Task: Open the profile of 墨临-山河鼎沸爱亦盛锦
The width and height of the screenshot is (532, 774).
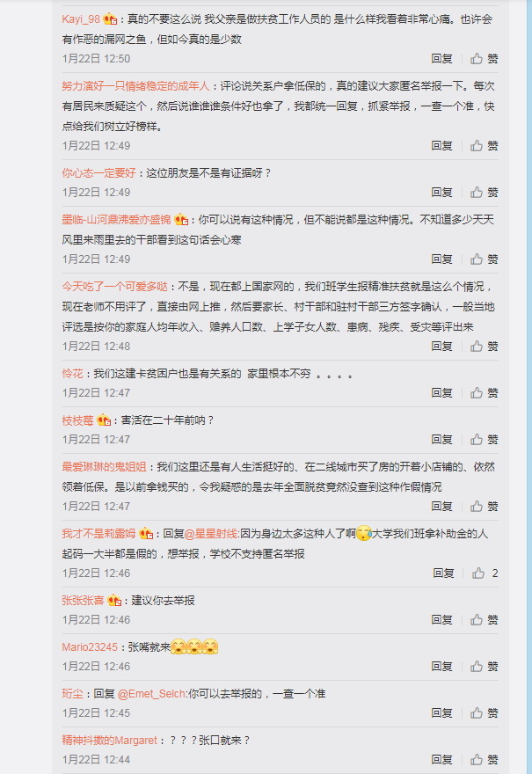Action: click(116, 220)
